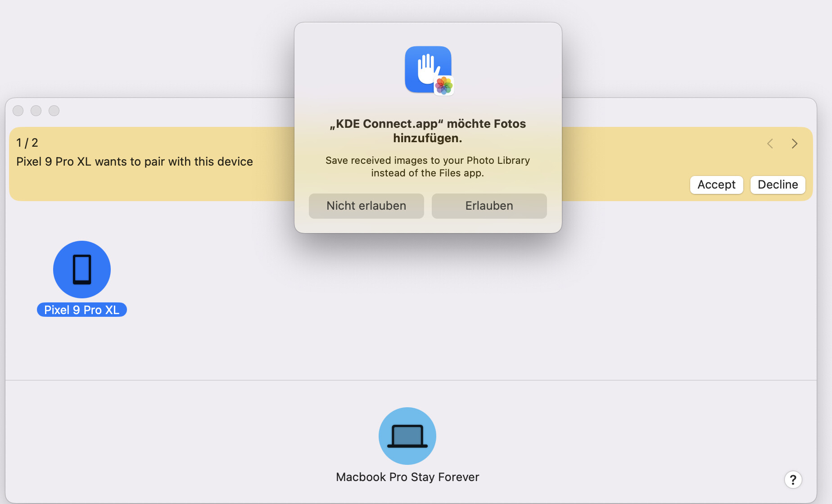The width and height of the screenshot is (832, 504).
Task: Go to the next pairing notification
Action: (x=795, y=144)
